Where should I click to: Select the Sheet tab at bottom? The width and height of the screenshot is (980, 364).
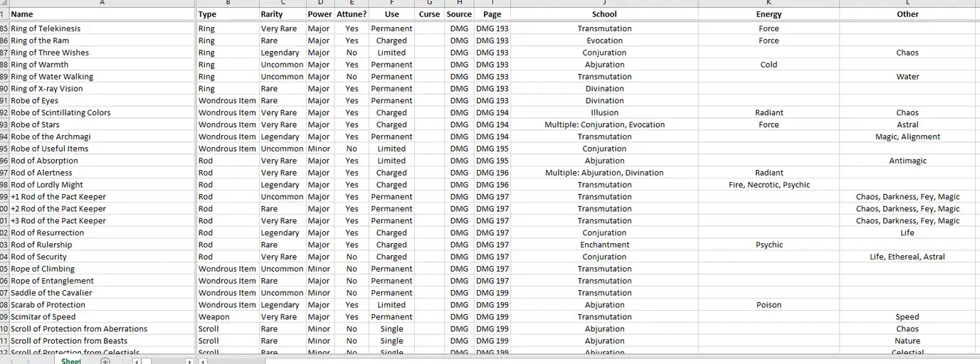point(70,361)
